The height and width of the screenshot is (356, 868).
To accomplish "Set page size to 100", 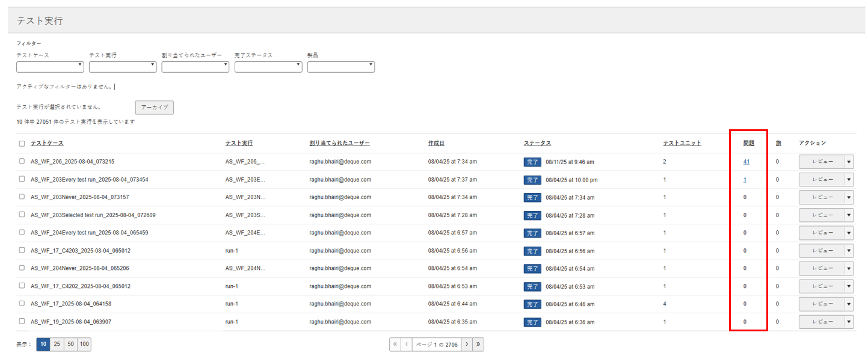I will pos(84,344).
